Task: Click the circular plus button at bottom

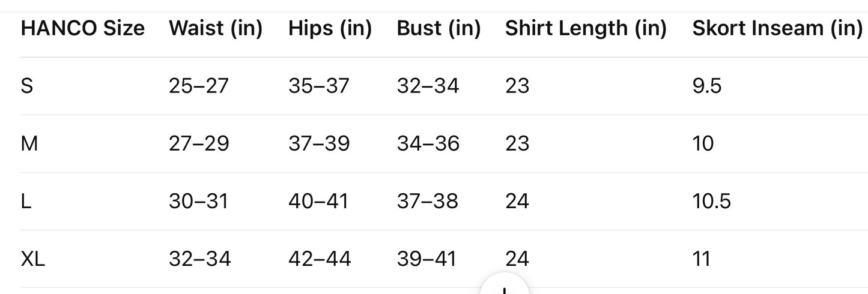Action: [x=505, y=284]
